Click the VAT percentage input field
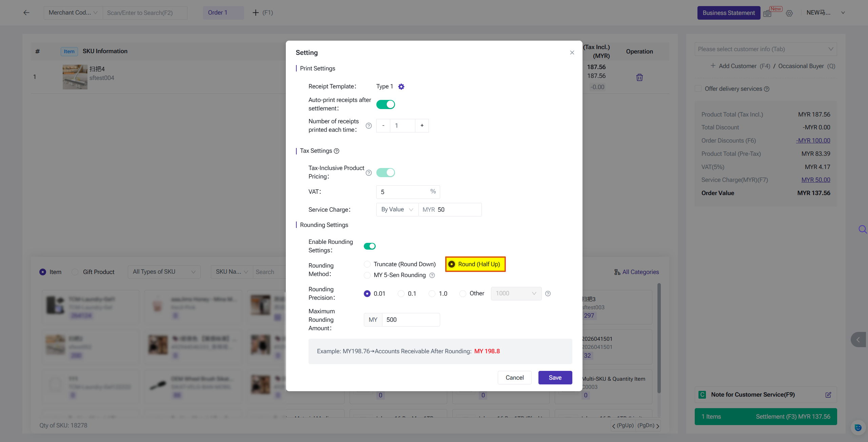Image resolution: width=868 pixels, height=442 pixels. (x=403, y=192)
